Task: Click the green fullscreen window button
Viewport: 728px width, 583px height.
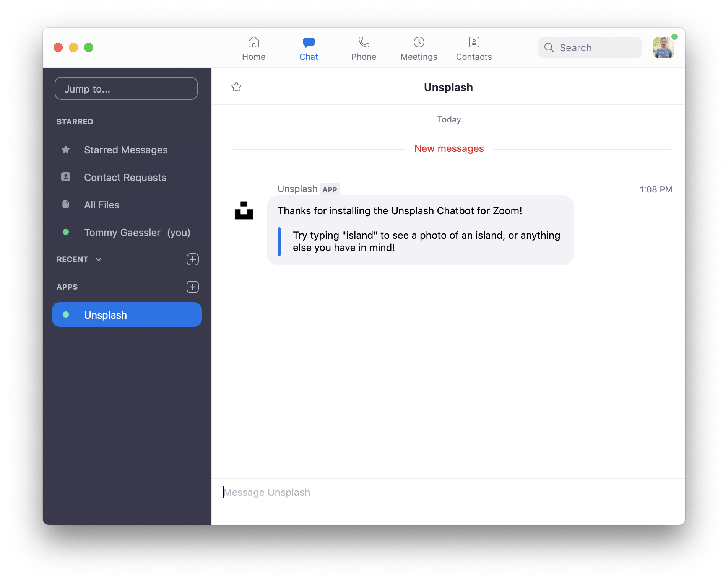Action: [89, 47]
